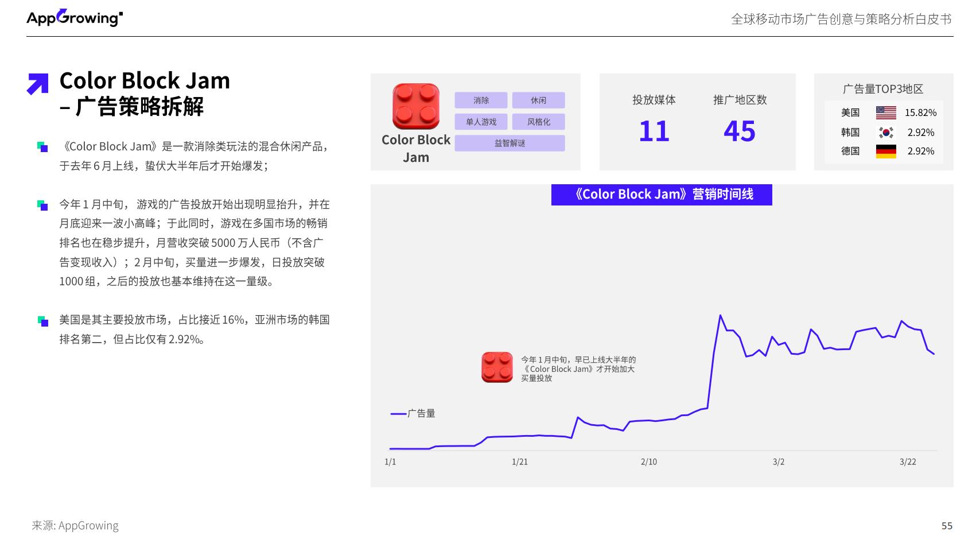Click the 1/1 axis label
Screen dimensions: 980x551
coord(390,462)
